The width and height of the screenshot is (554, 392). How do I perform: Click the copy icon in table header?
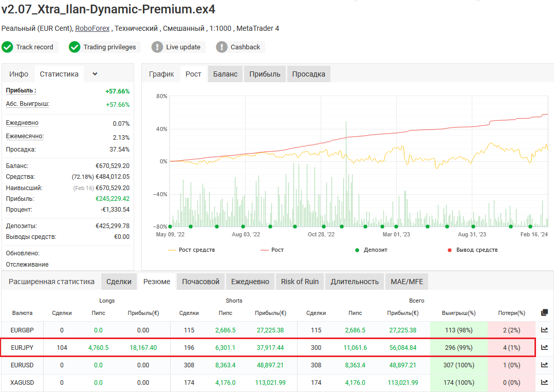click(x=544, y=312)
